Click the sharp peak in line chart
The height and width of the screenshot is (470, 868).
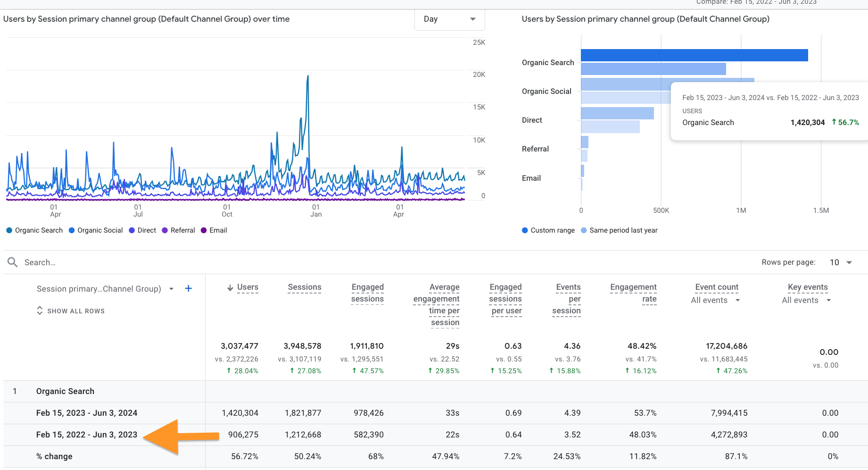pos(308,76)
